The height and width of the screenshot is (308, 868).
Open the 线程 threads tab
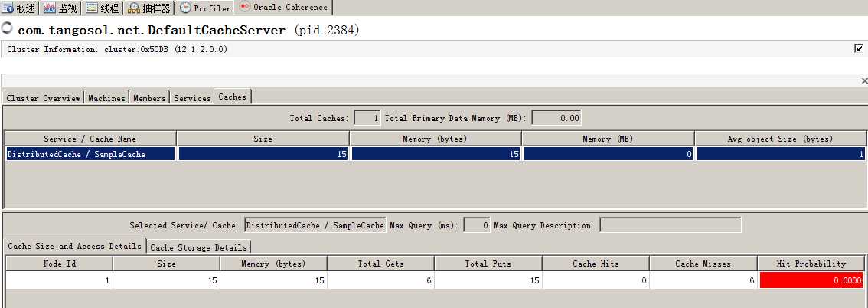tap(103, 8)
